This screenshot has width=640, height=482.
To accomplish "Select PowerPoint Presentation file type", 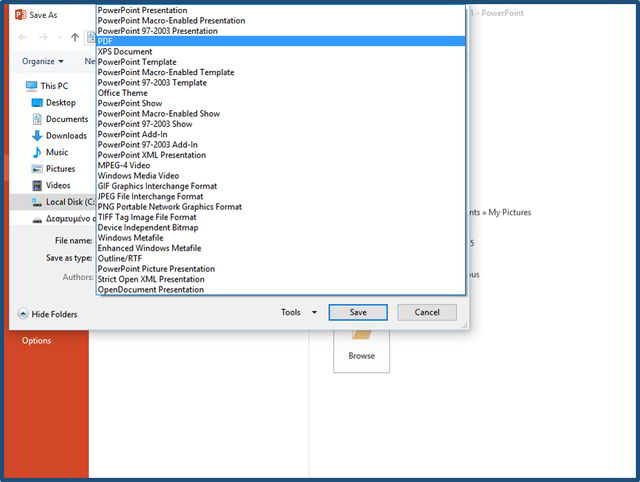I will pyautogui.click(x=281, y=10).
